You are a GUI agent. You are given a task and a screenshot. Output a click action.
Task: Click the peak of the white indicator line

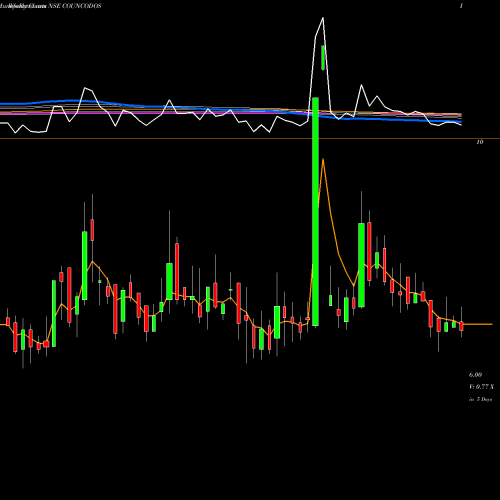pyautogui.click(x=323, y=18)
